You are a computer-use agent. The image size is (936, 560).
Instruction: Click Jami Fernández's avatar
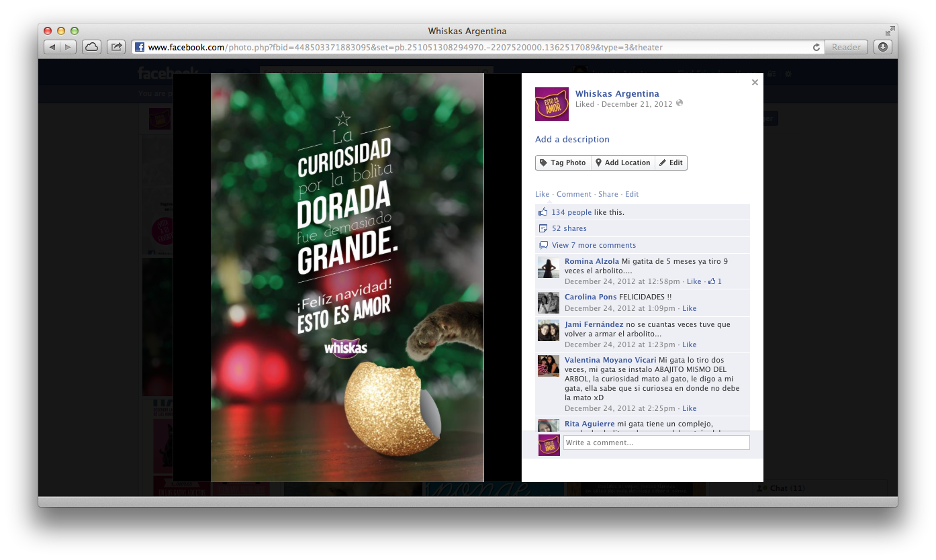click(549, 330)
